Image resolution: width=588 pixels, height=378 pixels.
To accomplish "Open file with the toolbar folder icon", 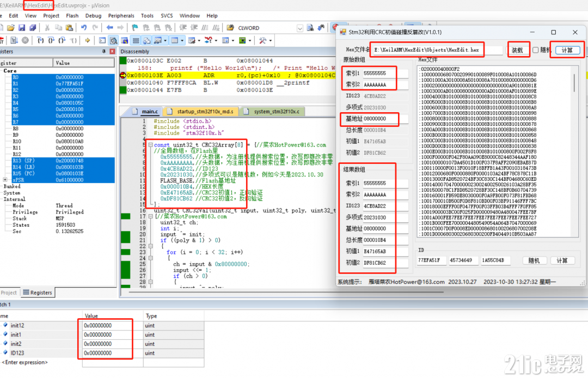I will pyautogui.click(x=11, y=28).
